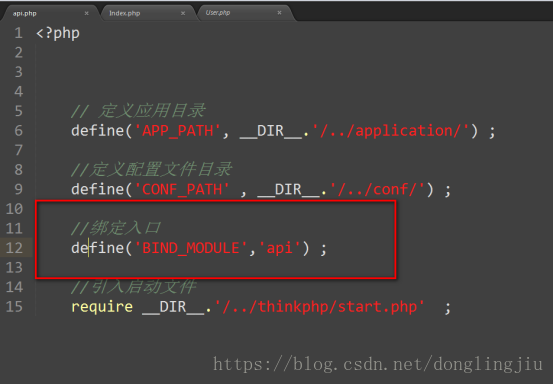This screenshot has height=384, width=554.
Task: Click the '/../thinkphp/start.php' string
Action: 320,307
